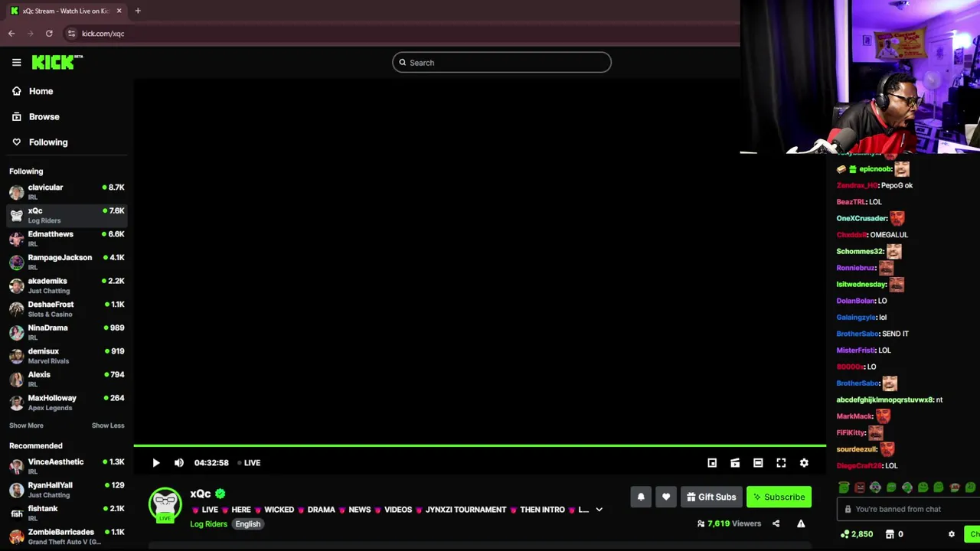Click xQc channel avatar
Viewport: 980px width, 551px height.
[x=165, y=504]
